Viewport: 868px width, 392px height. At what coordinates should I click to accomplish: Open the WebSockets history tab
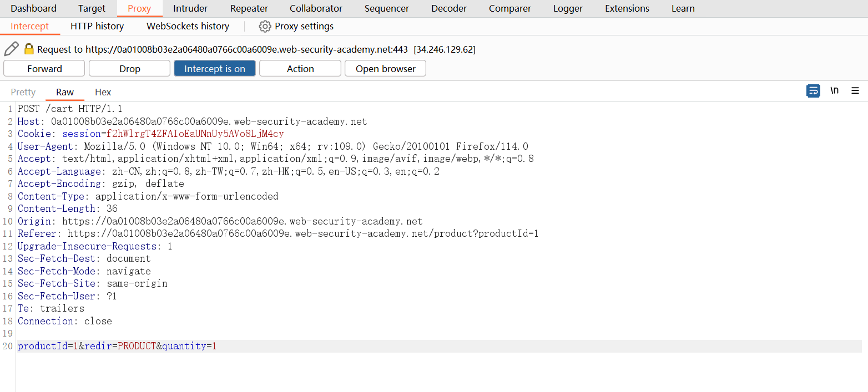188,26
